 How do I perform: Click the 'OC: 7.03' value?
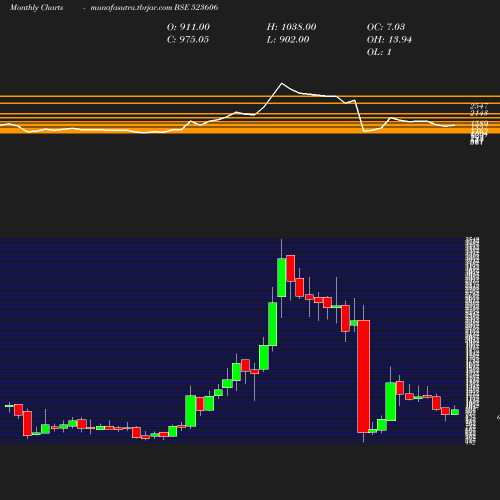(386, 27)
